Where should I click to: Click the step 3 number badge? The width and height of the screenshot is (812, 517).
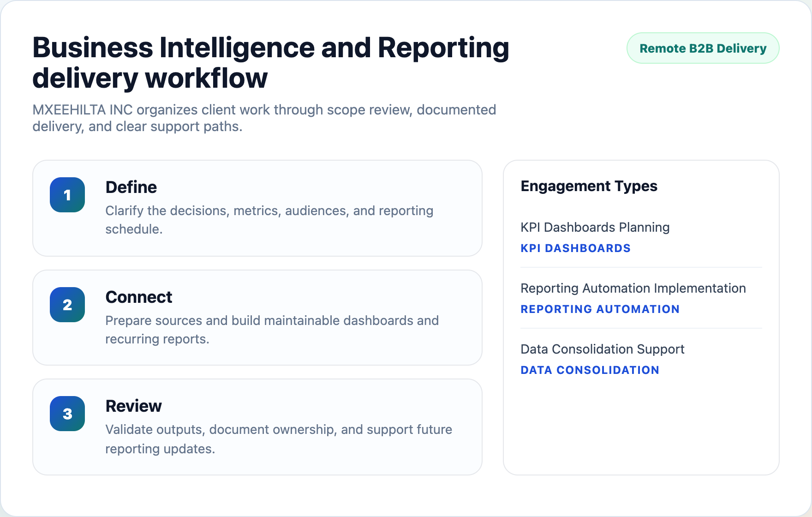67,414
